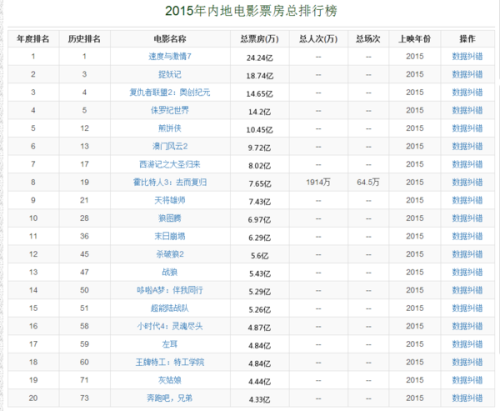Open the link 复仇者联盟2:奥创纪元
This screenshot has width=500, height=411.
(x=170, y=92)
